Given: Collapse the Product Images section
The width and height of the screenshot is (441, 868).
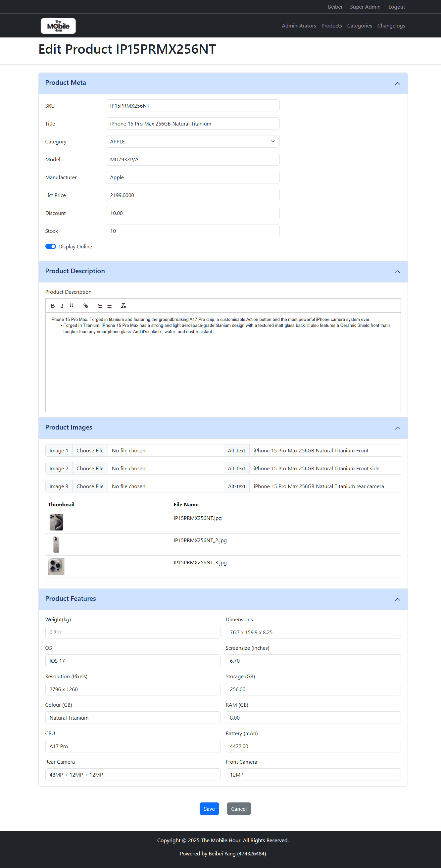Looking at the screenshot, I should point(397,428).
